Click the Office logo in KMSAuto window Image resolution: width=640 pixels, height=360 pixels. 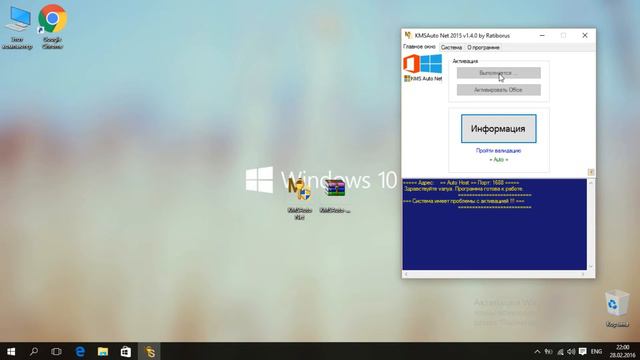tap(411, 64)
